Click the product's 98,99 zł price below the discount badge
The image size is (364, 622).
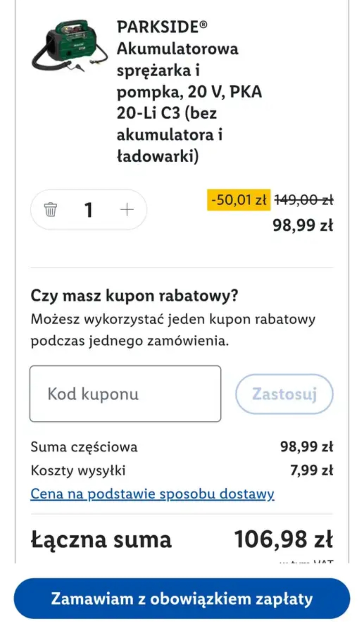tap(303, 225)
